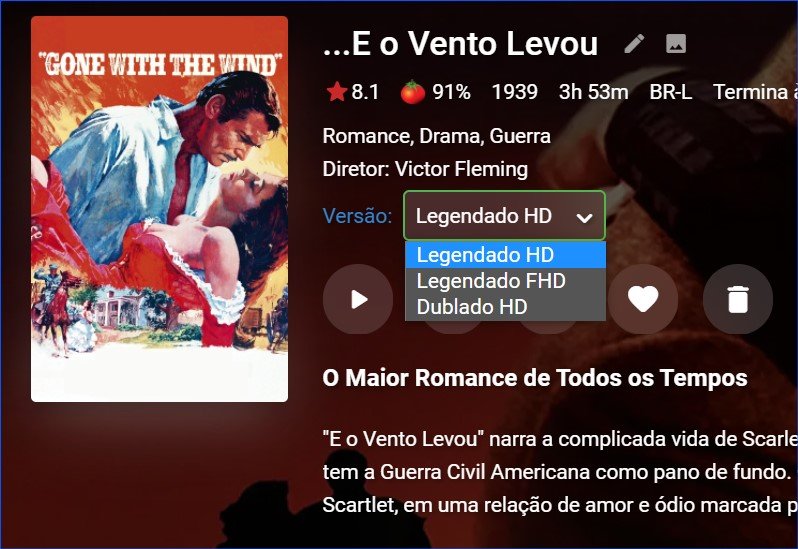Add to favorites with the heart button
798x549 pixels.
[643, 299]
